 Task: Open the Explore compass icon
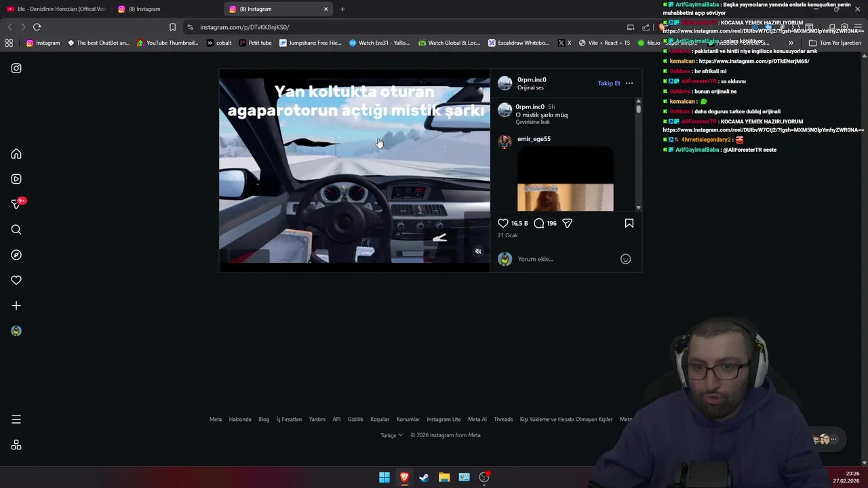16,255
